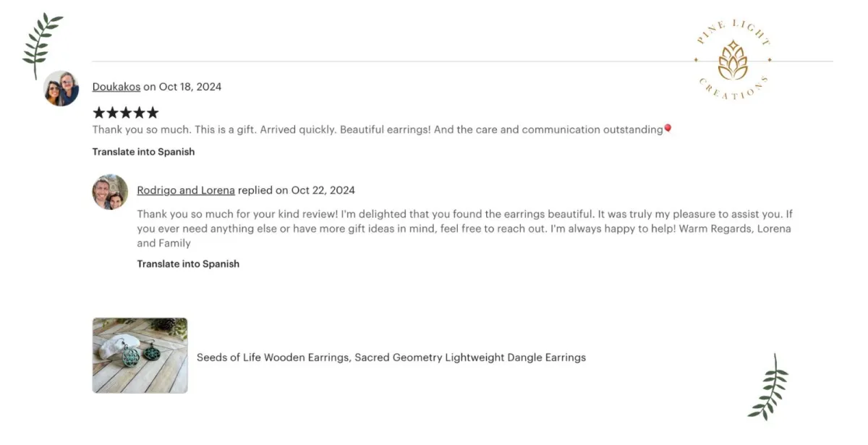The height and width of the screenshot is (445, 868).
Task: Select the third rating star
Action: pos(126,113)
